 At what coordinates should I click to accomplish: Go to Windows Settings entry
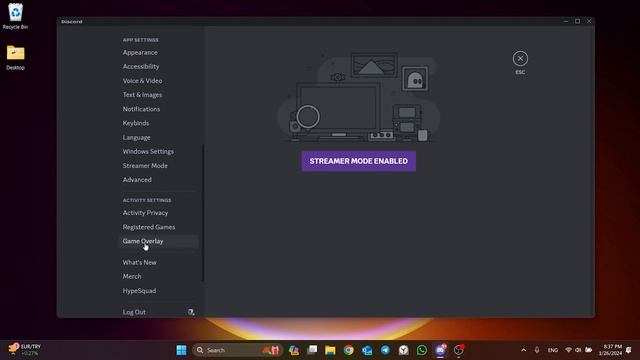point(148,151)
